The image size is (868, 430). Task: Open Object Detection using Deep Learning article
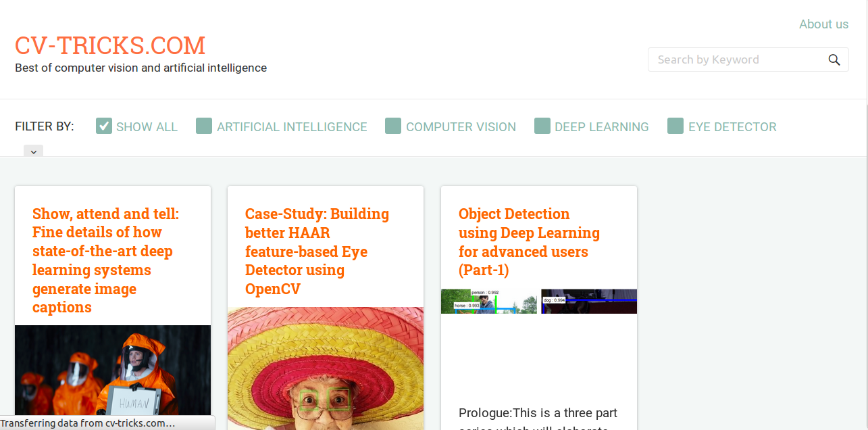click(x=529, y=242)
